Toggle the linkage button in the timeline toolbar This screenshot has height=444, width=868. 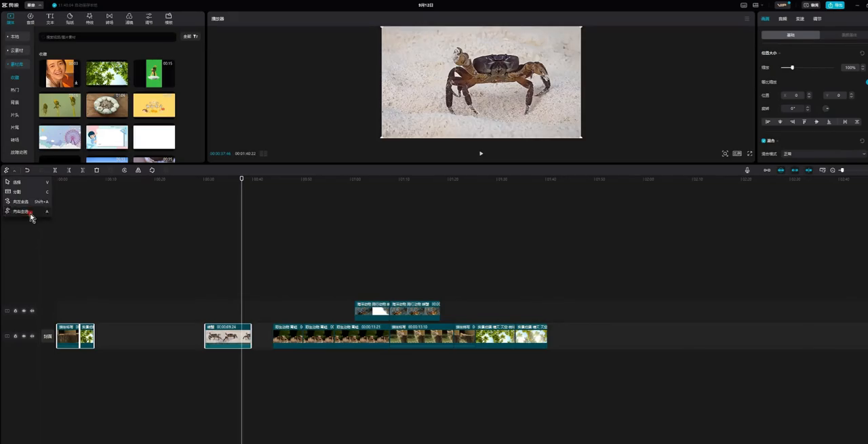pyautogui.click(x=808, y=170)
